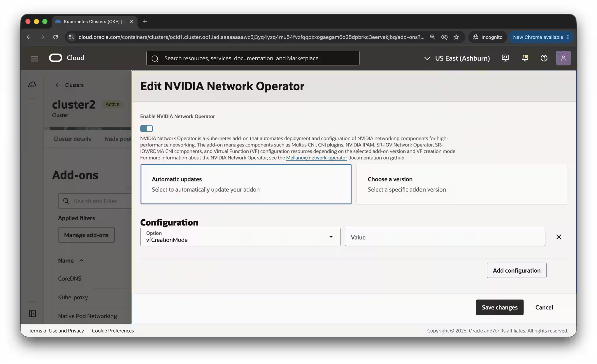The height and width of the screenshot is (364, 597).
Task: View site information in address bar
Action: click(x=71, y=37)
